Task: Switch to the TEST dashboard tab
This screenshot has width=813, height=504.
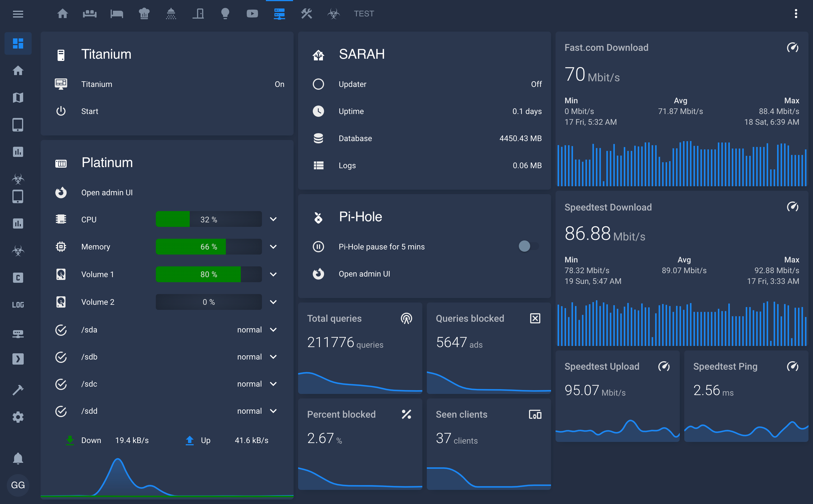Action: tap(364, 13)
